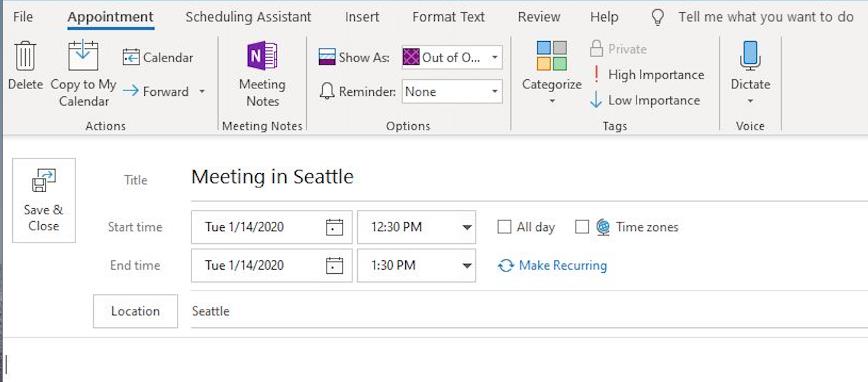This screenshot has width=868, height=382.
Task: Open the Reminder dropdown
Action: (494, 92)
